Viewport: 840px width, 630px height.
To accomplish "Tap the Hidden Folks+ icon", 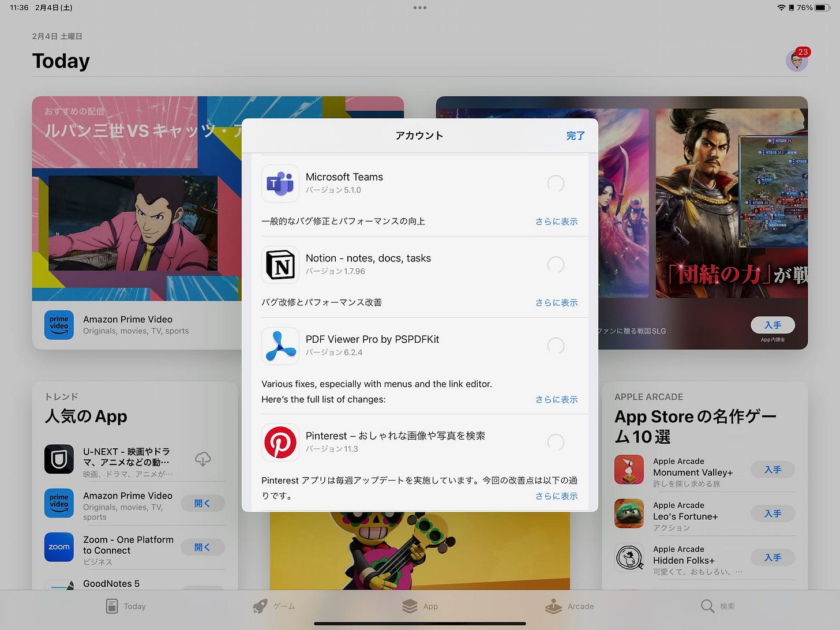I will pyautogui.click(x=629, y=558).
